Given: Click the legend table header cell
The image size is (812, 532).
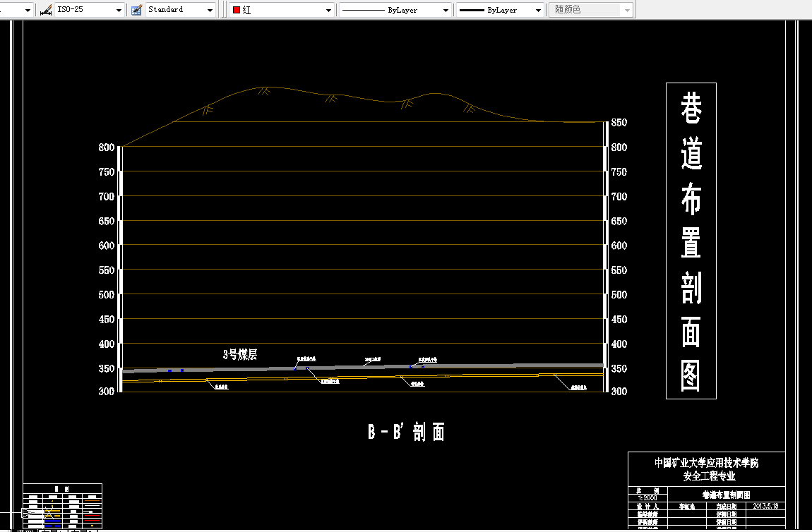Looking at the screenshot, I should (x=62, y=488).
